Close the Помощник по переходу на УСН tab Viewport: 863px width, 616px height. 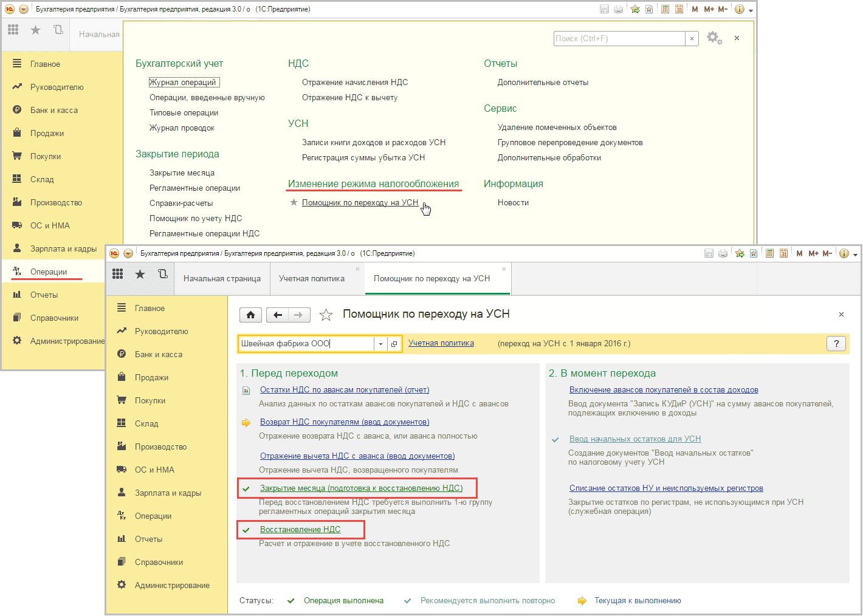pyautogui.click(x=504, y=269)
